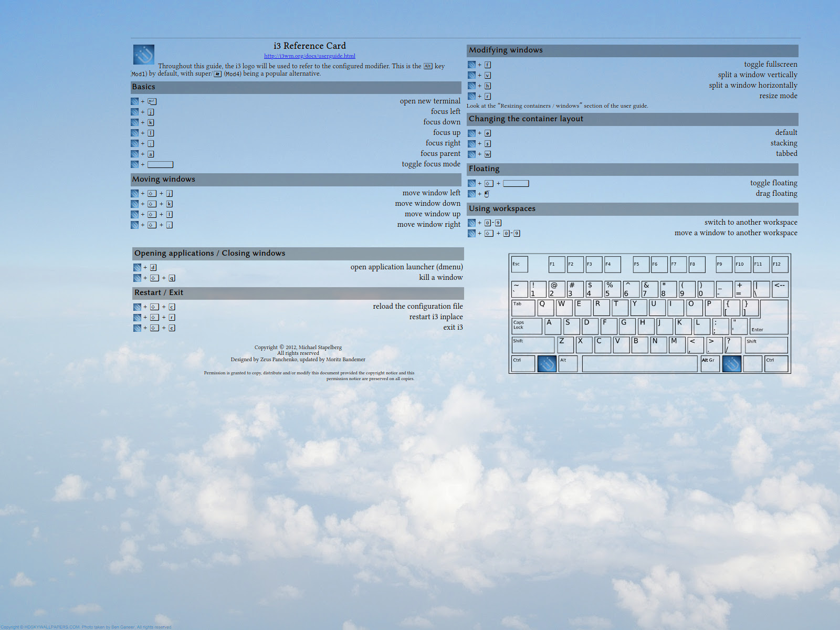This screenshot has width=840, height=630.
Task: Open the i3wm.org userguide link
Action: 309,56
